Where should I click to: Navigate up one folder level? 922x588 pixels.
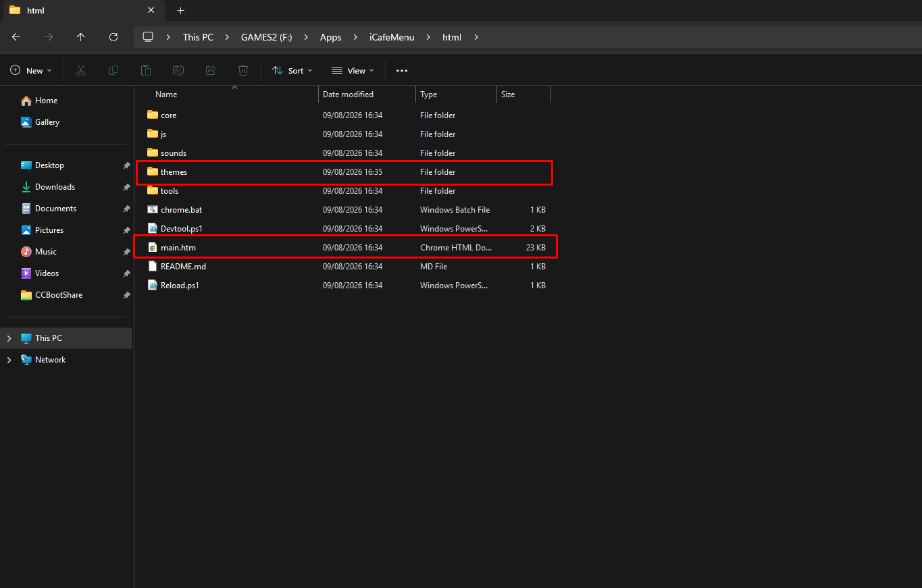[x=81, y=37]
